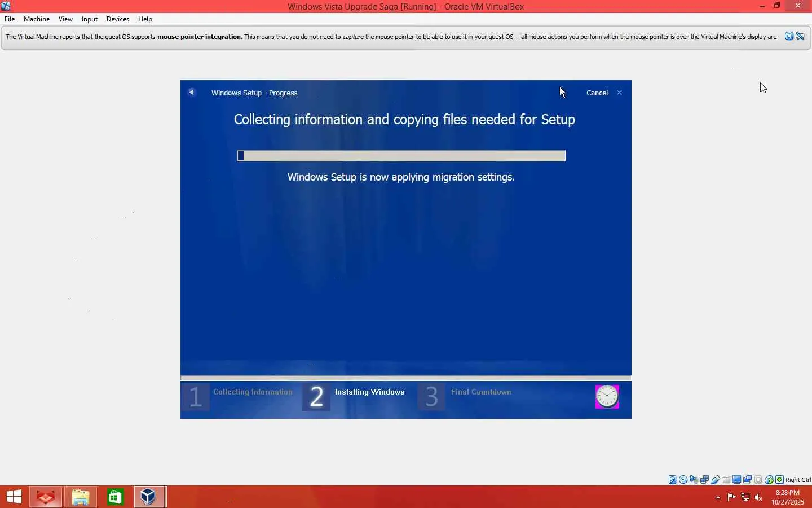Click the 'Collecting information and copying files' heading
This screenshot has height=508, width=812.
(x=404, y=120)
